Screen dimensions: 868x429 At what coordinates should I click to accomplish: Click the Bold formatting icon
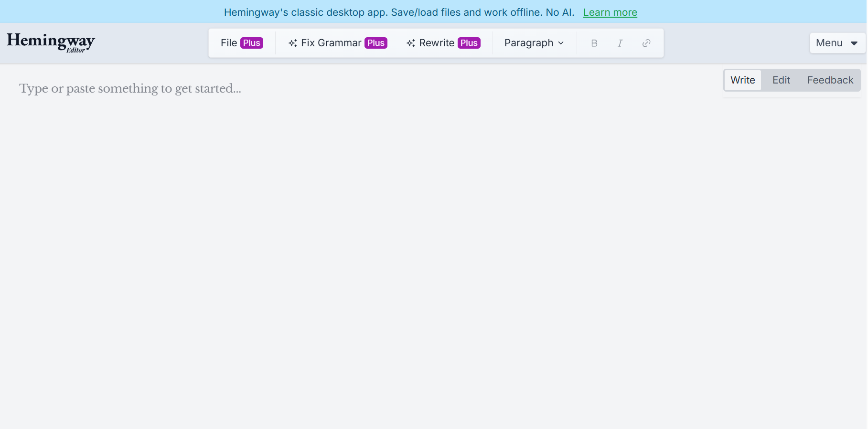(594, 43)
